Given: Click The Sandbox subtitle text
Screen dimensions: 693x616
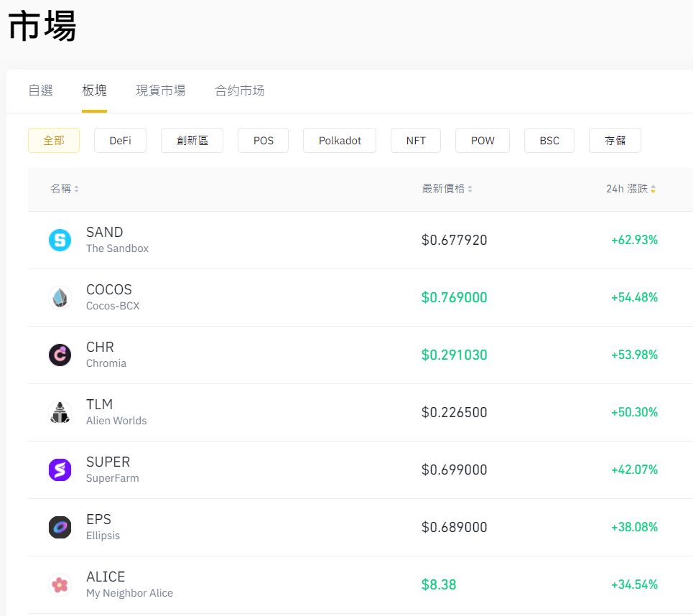Looking at the screenshot, I should (117, 248).
